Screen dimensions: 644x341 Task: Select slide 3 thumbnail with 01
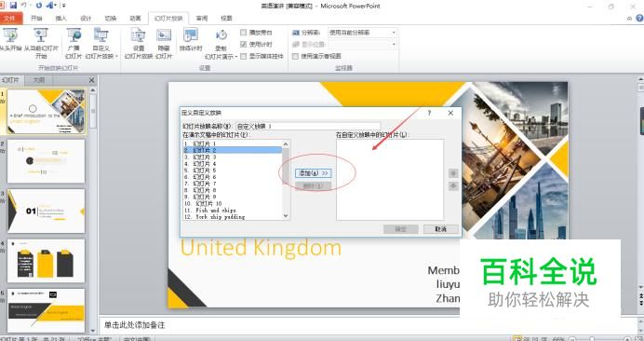pos(46,211)
